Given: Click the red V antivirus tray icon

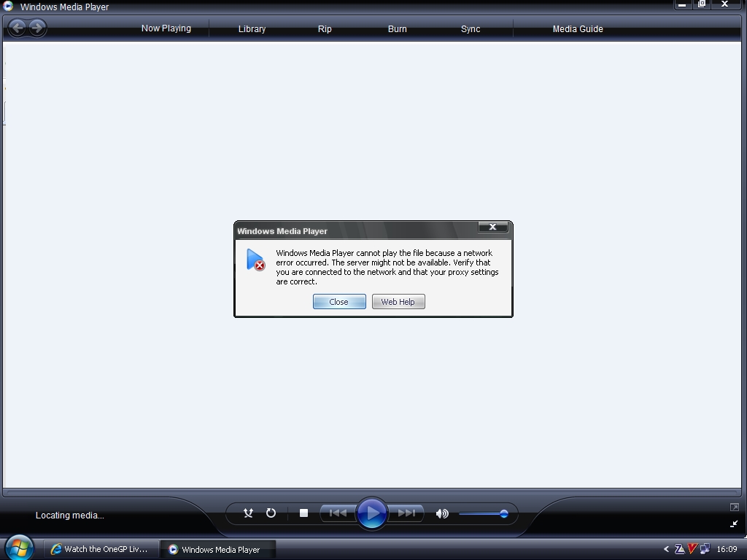Looking at the screenshot, I should tap(692, 549).
